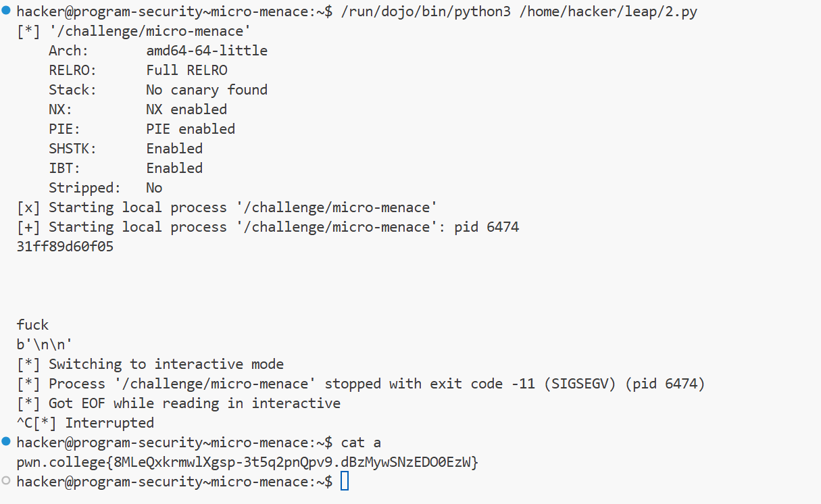Click the hex string 31ff89d60f05
The height and width of the screenshot is (504, 821).
[x=66, y=247]
